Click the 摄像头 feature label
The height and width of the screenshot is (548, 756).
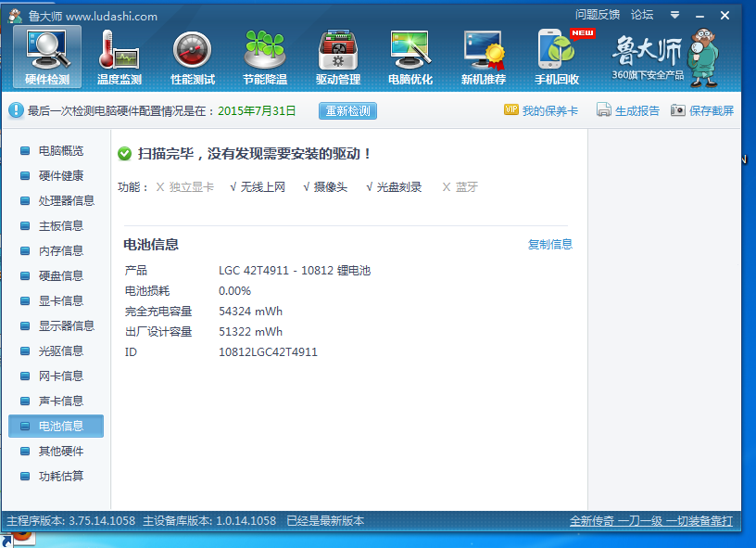pyautogui.click(x=330, y=187)
